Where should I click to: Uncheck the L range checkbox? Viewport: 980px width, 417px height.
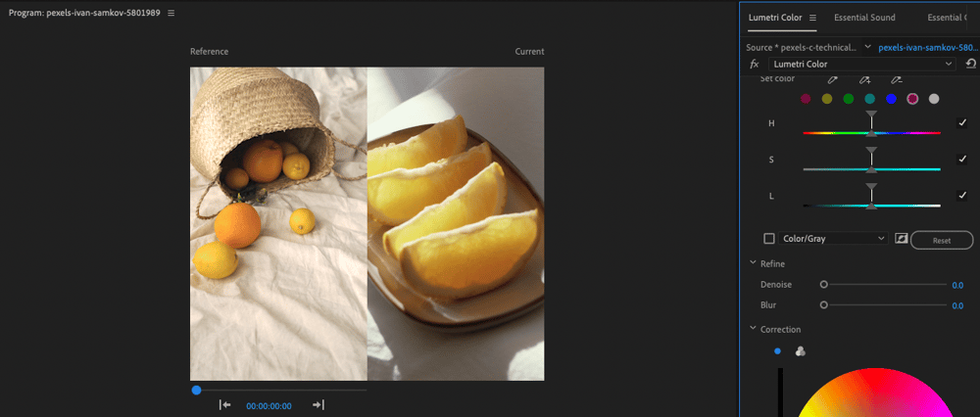coord(962,196)
